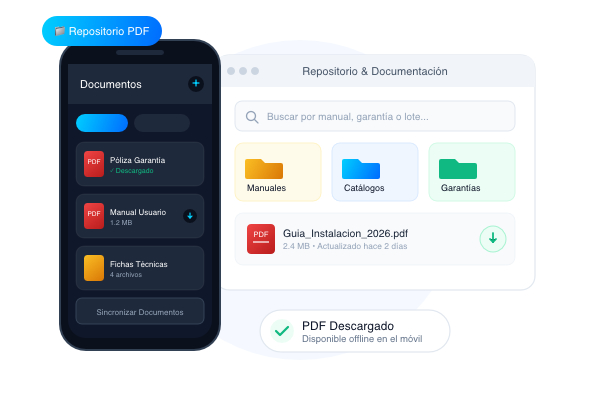Click the Repositorio & Documentación window title
Image resolution: width=600 pixels, height=400 pixels.
point(375,71)
